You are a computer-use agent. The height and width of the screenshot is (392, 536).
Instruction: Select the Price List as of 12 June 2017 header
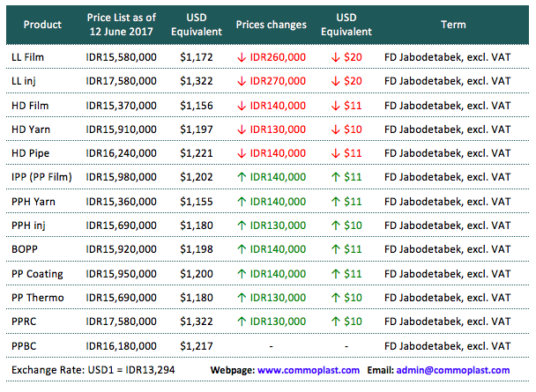pos(122,25)
